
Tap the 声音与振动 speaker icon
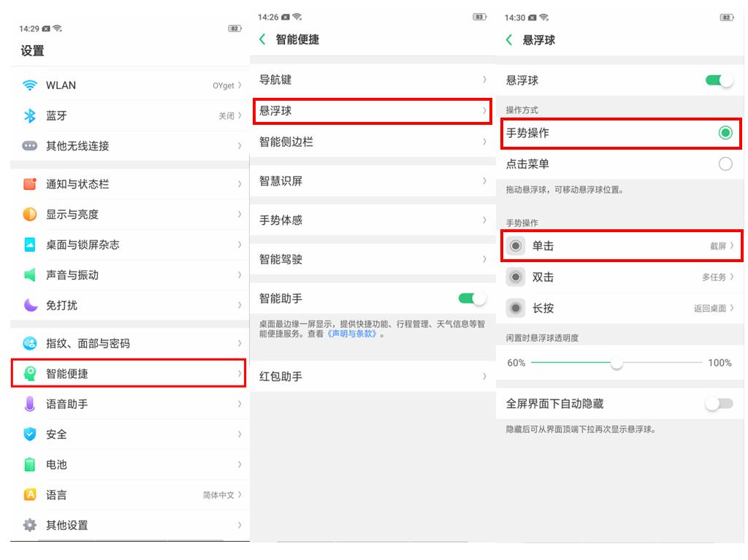coord(30,275)
